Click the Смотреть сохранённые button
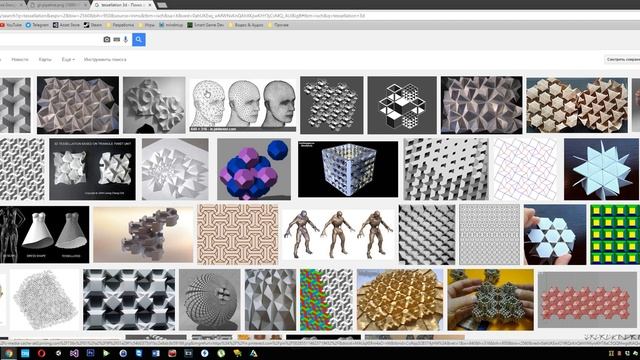This screenshot has height=360, width=640. 622,60
